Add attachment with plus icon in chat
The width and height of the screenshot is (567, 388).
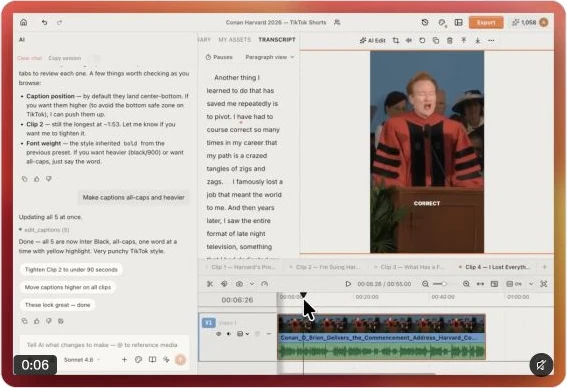[124, 359]
